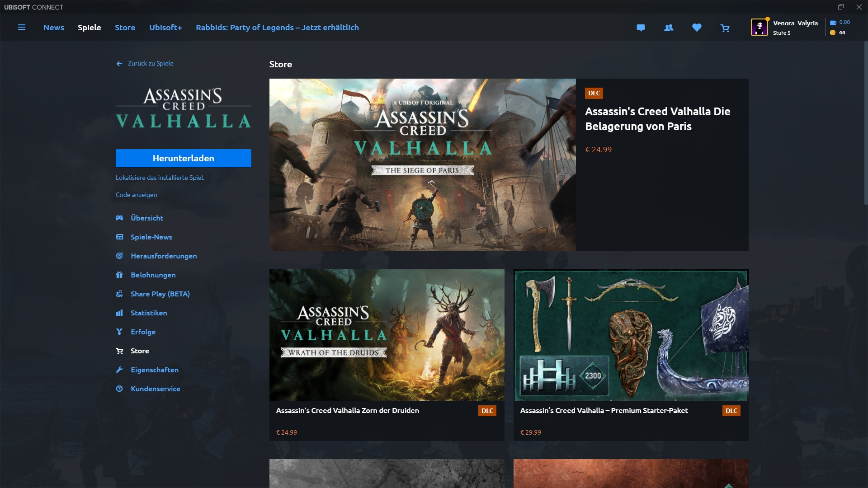
Task: Open Premium Starter-Paket thumbnail image
Action: (631, 335)
